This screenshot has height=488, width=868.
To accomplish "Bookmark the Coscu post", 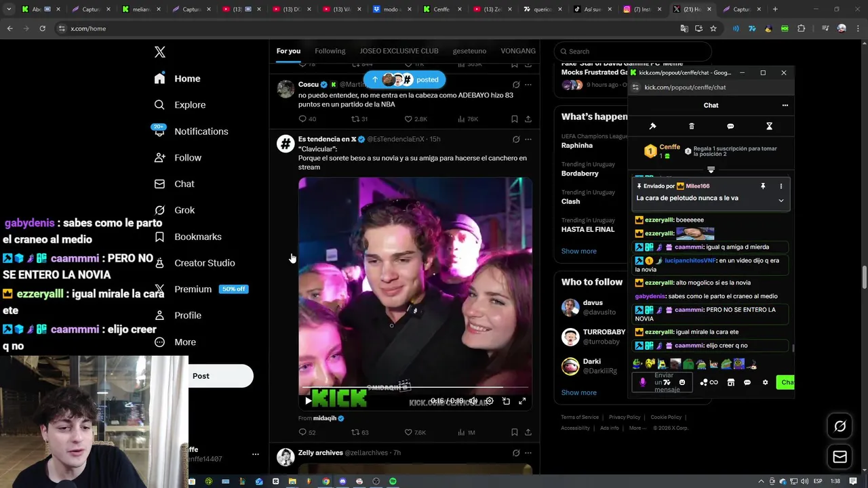I will point(514,119).
